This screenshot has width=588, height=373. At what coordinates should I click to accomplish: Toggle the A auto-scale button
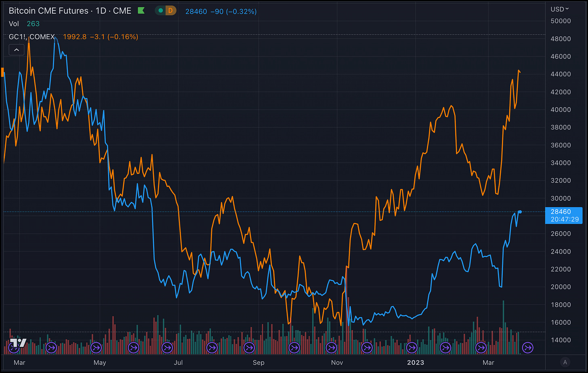(x=566, y=363)
